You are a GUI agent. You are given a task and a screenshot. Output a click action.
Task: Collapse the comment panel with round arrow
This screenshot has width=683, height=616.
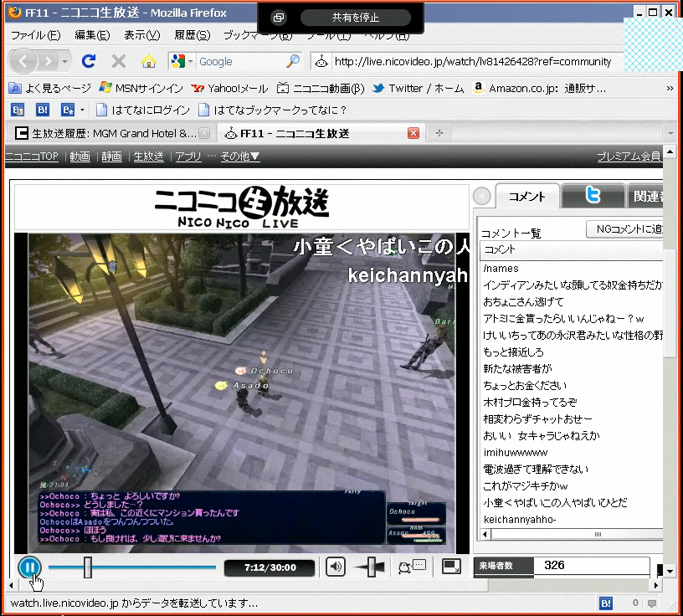482,196
